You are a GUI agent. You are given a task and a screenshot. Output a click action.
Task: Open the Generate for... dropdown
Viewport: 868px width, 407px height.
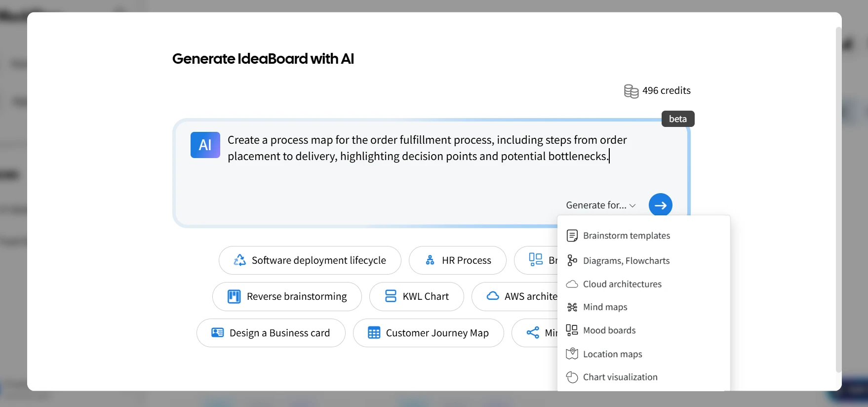[x=600, y=205]
